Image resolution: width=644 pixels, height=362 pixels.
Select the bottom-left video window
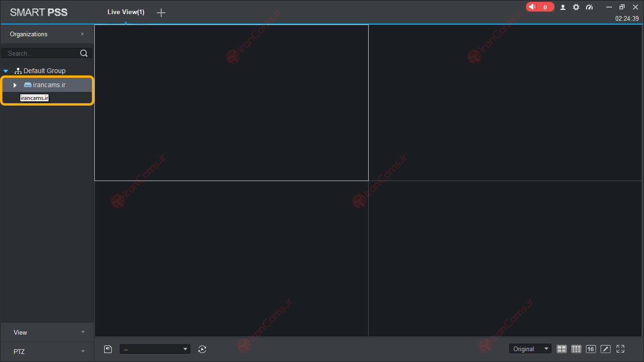pos(231,259)
